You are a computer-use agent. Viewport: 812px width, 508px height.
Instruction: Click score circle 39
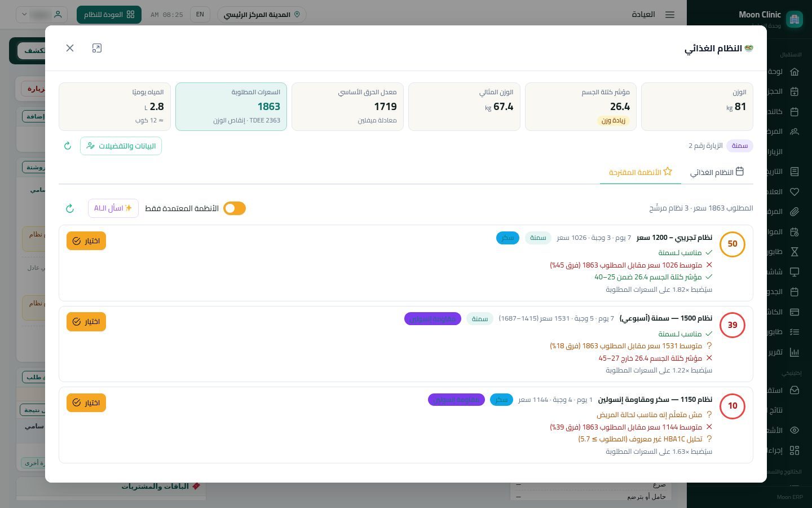(x=732, y=325)
